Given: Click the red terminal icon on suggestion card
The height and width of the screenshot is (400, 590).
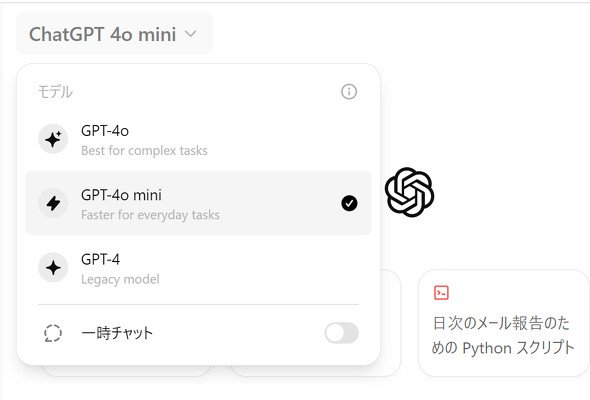Looking at the screenshot, I should [x=441, y=292].
